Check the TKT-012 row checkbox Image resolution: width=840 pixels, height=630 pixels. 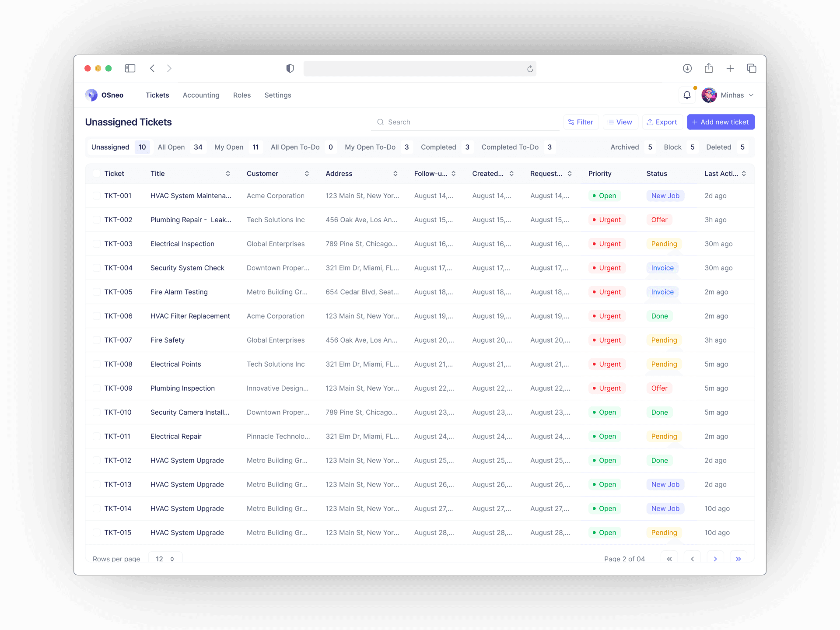click(97, 460)
